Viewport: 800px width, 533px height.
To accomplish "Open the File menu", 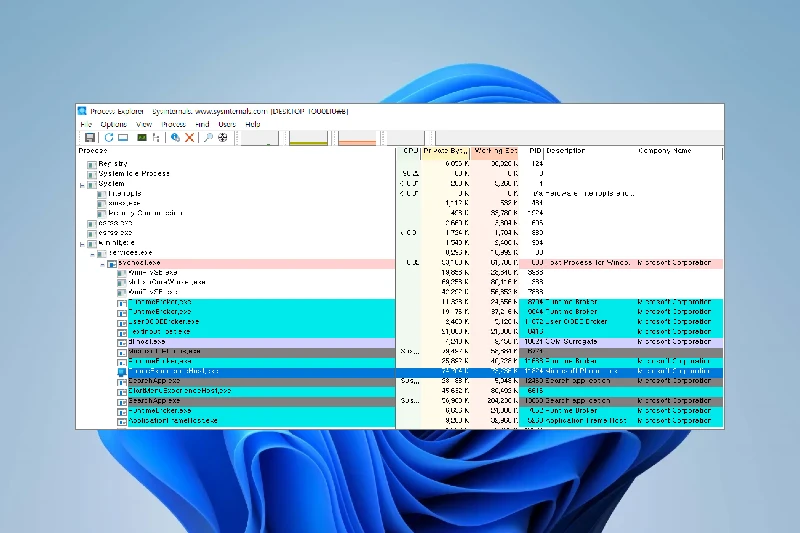I will pyautogui.click(x=86, y=124).
